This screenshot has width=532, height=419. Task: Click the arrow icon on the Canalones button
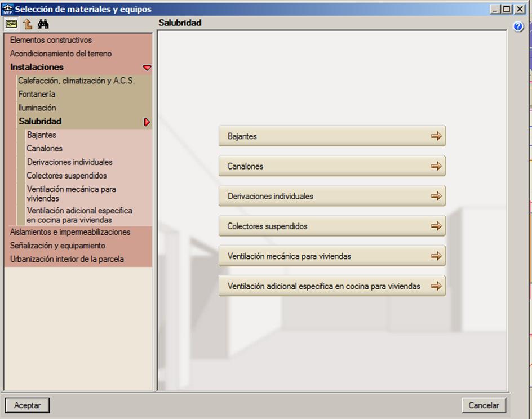pyautogui.click(x=436, y=166)
